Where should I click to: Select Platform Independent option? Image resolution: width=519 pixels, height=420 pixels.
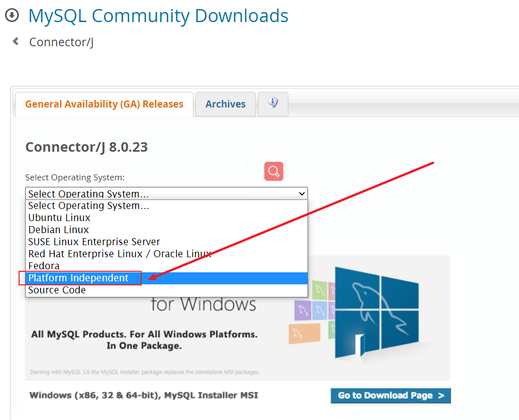[78, 278]
